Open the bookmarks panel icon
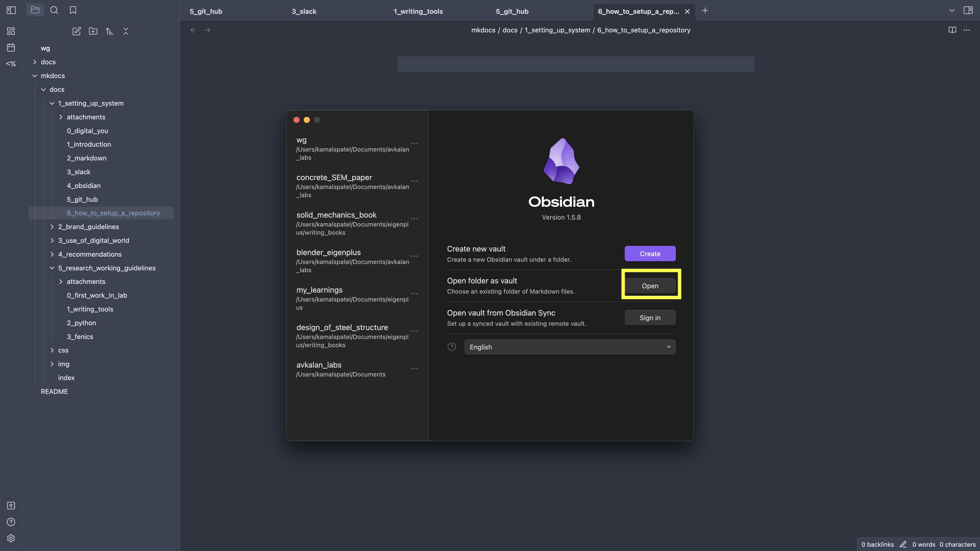980x551 pixels. click(73, 10)
